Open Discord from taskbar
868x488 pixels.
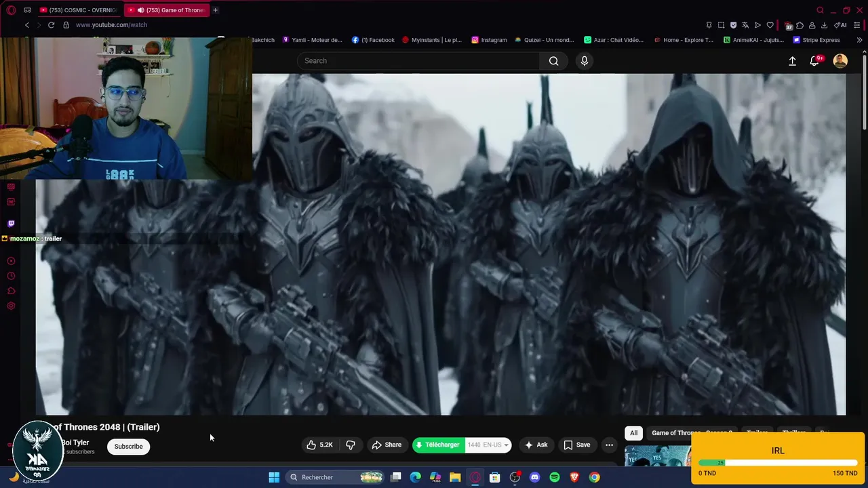[534, 477]
